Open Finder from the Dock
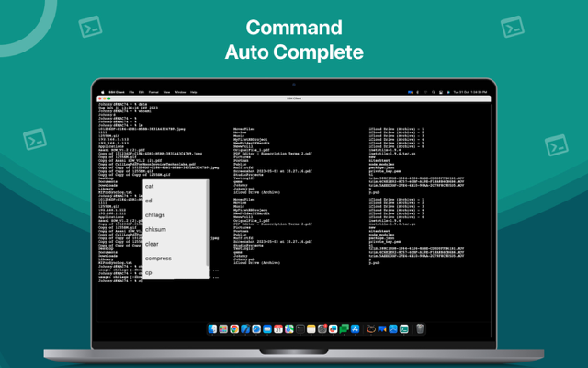The image size is (588, 368). tap(212, 328)
